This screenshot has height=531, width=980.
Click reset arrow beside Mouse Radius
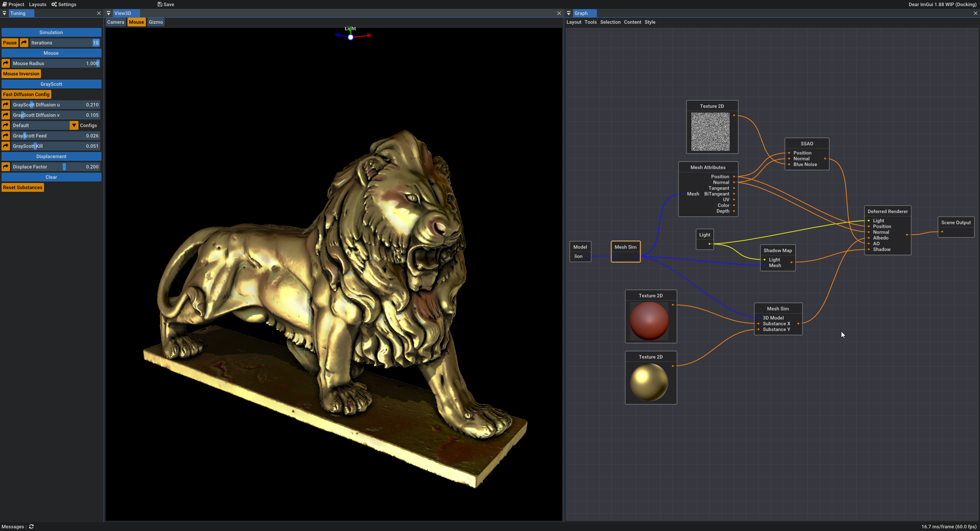click(6, 64)
